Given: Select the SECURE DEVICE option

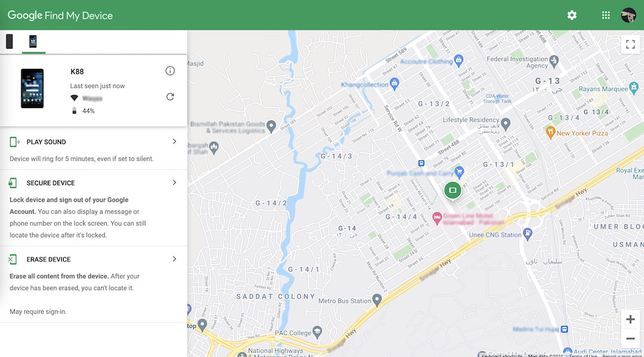Looking at the screenshot, I should tap(51, 183).
